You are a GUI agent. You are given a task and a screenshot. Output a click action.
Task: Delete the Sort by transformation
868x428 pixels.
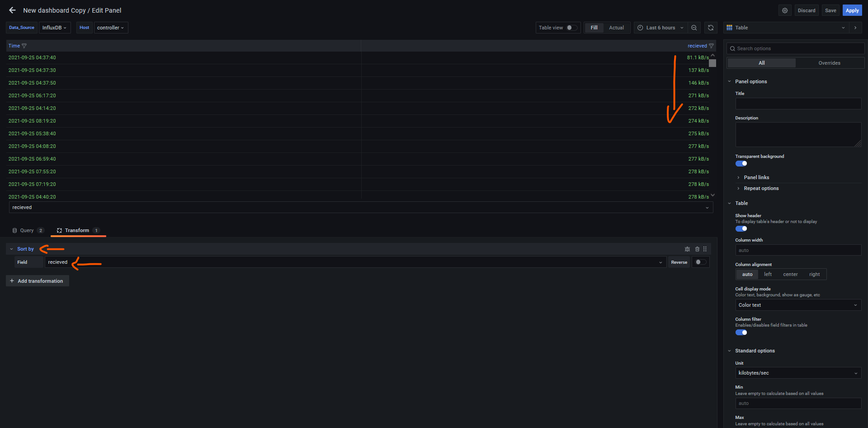click(x=697, y=249)
